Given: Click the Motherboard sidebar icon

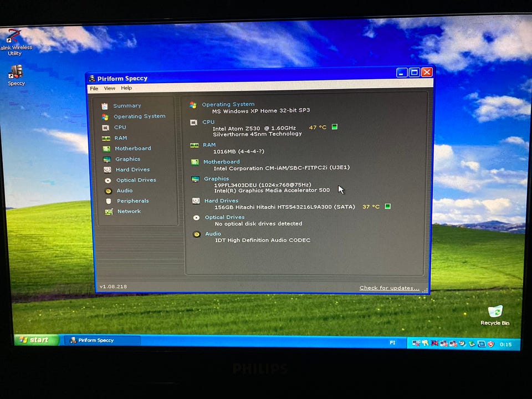Looking at the screenshot, I should click(106, 149).
